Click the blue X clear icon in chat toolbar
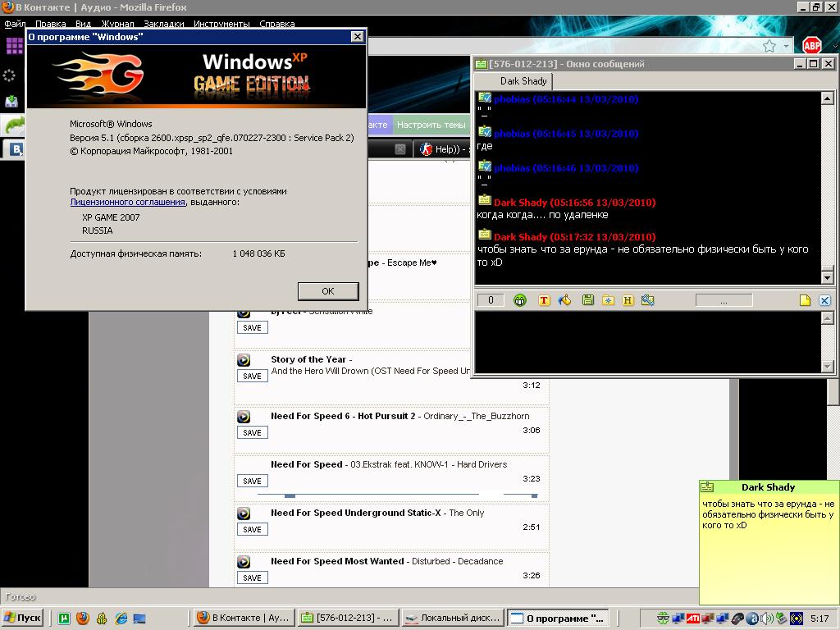840x630 pixels. 825,300
